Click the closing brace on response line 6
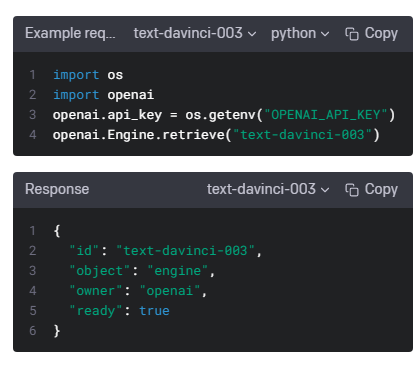Screen dimensions: 420x365 (57, 331)
